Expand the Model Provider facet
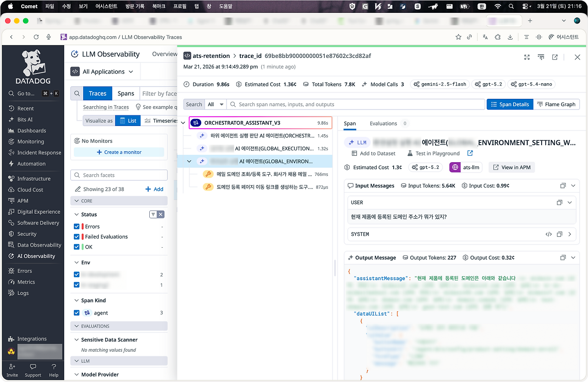 point(76,375)
